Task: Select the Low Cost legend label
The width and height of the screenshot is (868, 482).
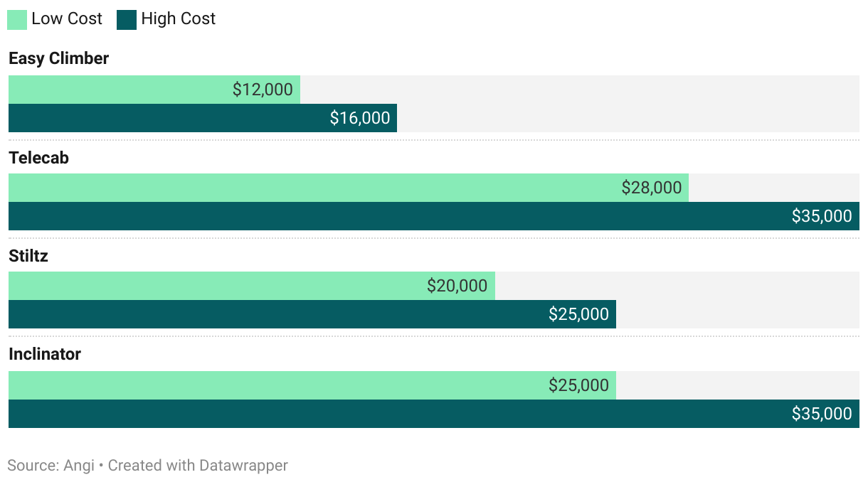Action: (x=67, y=19)
